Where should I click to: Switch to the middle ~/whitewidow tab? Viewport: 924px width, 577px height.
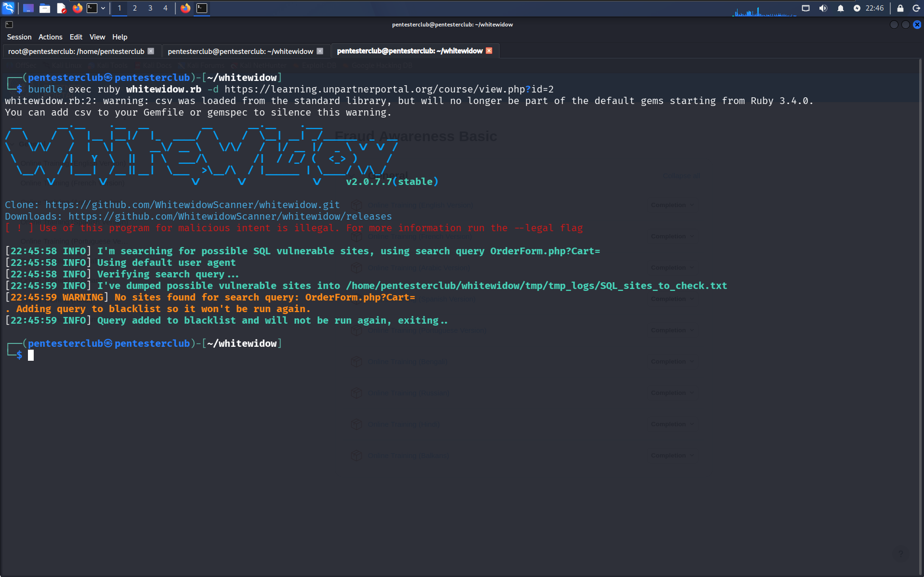click(x=240, y=52)
